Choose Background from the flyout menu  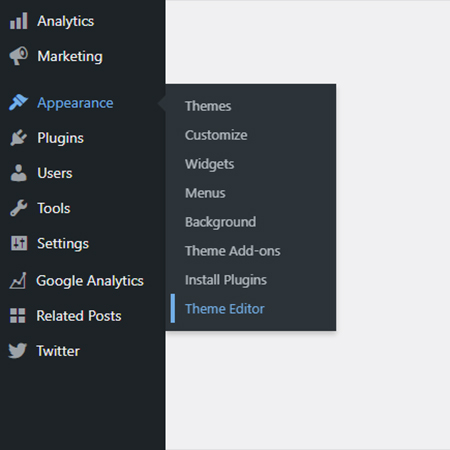[220, 222]
